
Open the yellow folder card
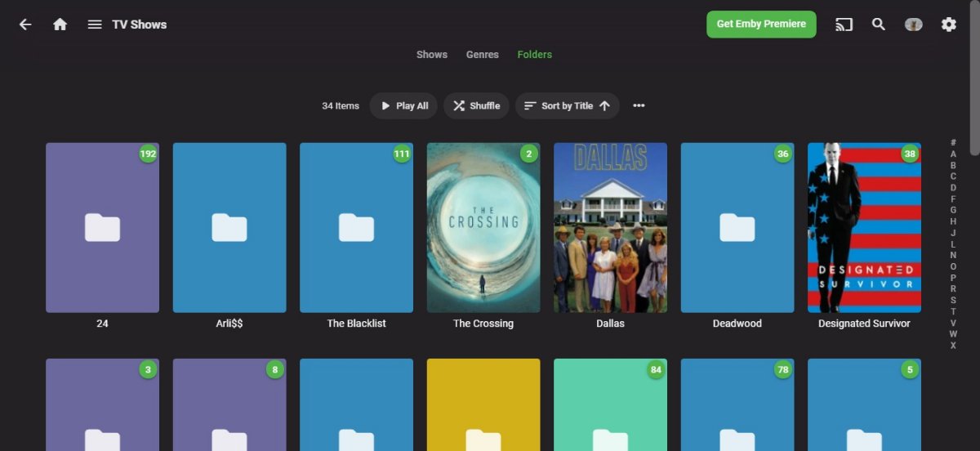483,404
